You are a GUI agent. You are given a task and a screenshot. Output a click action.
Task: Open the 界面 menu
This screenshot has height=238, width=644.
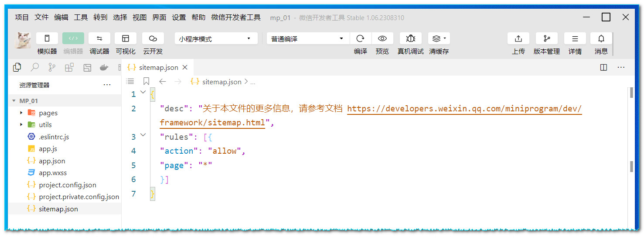coord(159,17)
